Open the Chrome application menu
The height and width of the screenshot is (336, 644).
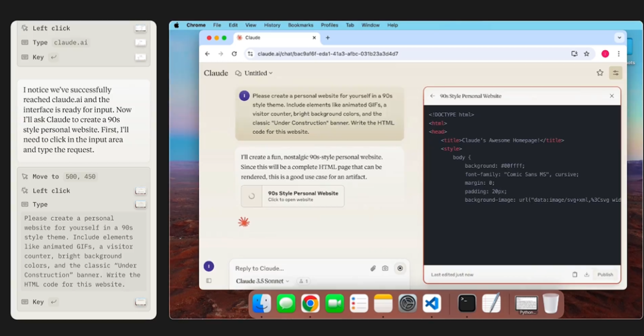[x=196, y=25]
